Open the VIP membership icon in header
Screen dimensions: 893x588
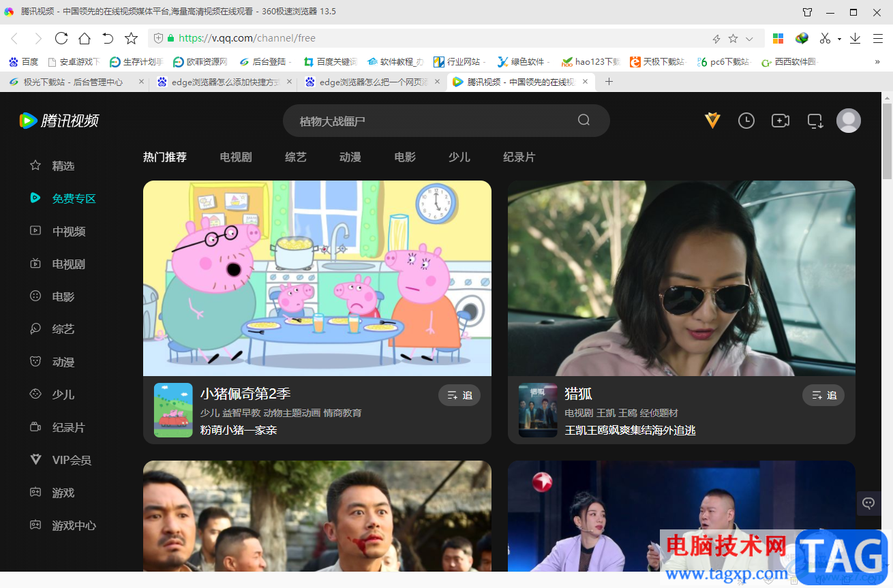coord(712,121)
